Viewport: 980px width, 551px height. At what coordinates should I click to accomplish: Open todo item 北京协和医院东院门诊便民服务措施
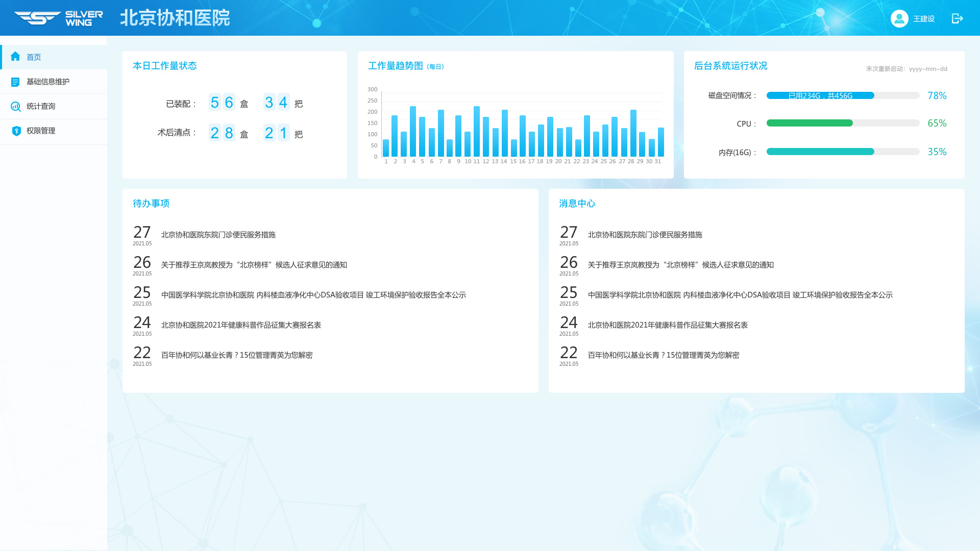(218, 235)
